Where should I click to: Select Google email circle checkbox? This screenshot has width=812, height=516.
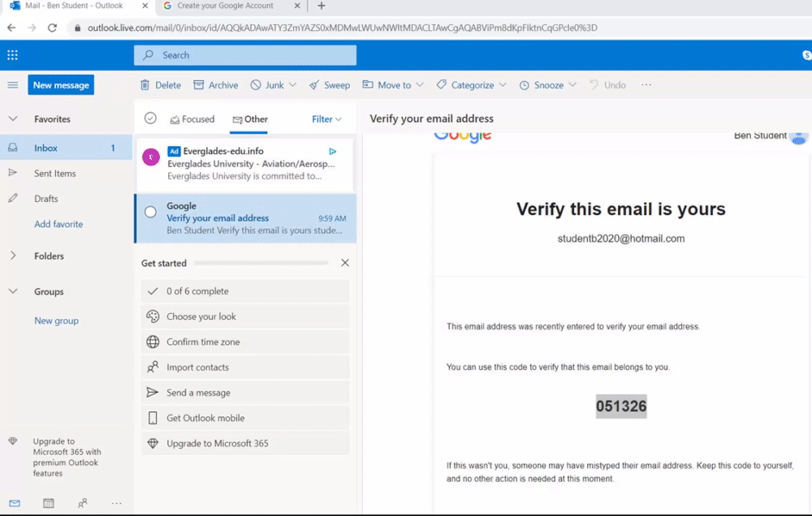[x=150, y=213]
